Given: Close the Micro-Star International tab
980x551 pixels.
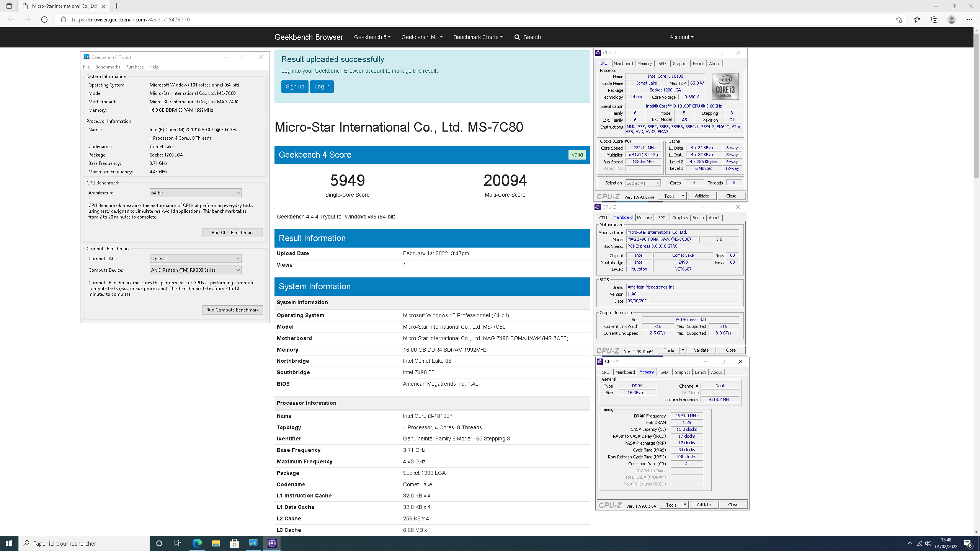Looking at the screenshot, I should click(103, 6).
